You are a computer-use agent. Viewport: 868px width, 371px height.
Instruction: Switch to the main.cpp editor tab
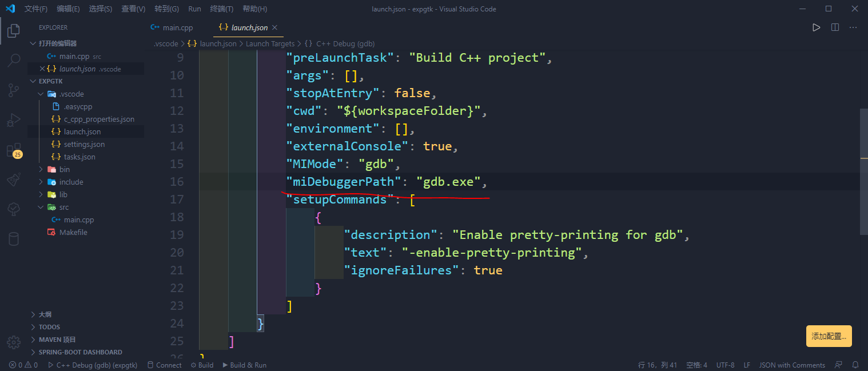172,27
